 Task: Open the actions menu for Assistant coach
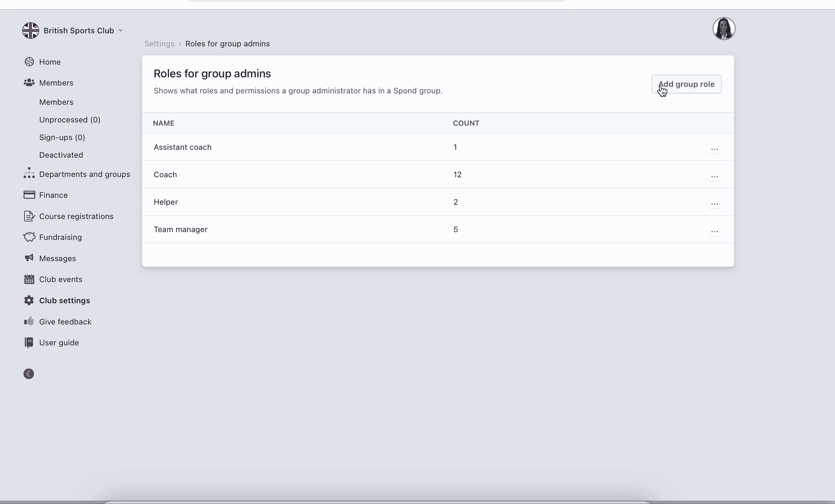pos(715,149)
